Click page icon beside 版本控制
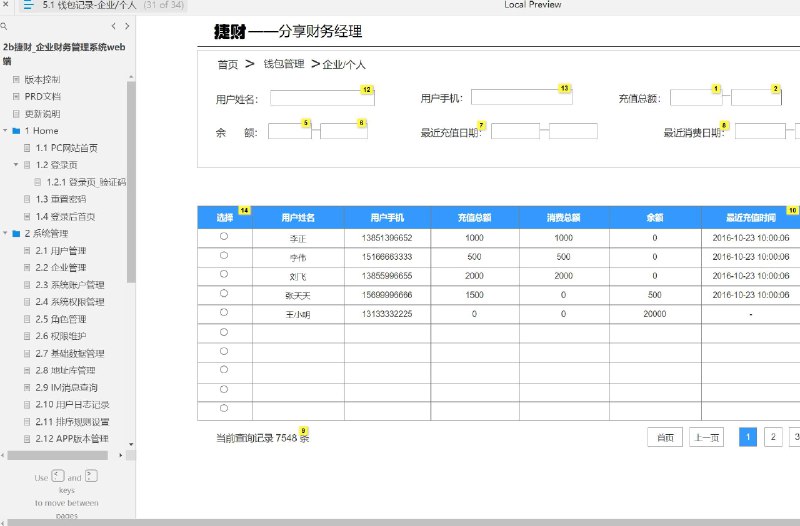Screen dimensions: 800x526 point(16,80)
